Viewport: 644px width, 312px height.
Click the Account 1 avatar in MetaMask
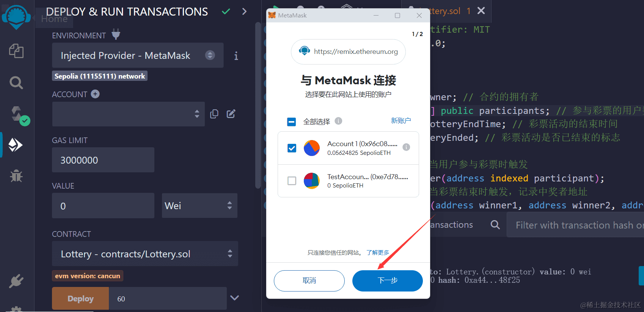[x=312, y=148]
